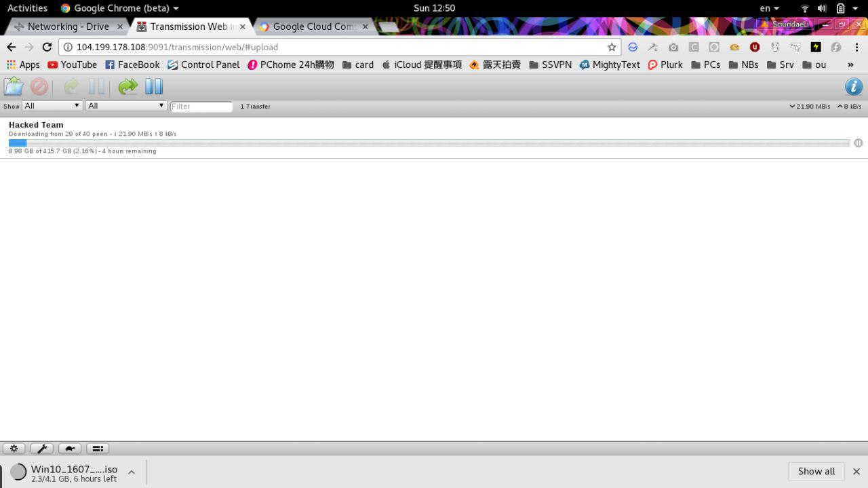Expand the Win10 iso download options arrow
Viewport: 868px width, 488px height.
[x=132, y=472]
